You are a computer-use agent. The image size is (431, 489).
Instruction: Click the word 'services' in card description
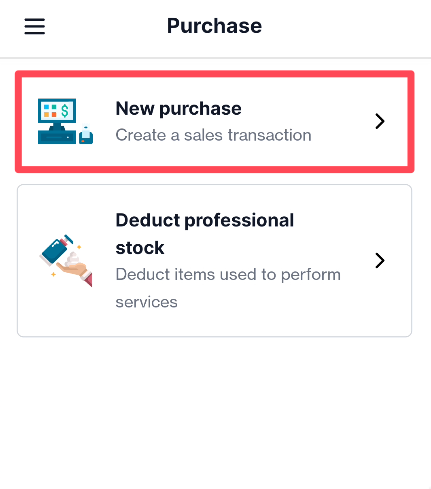click(146, 302)
